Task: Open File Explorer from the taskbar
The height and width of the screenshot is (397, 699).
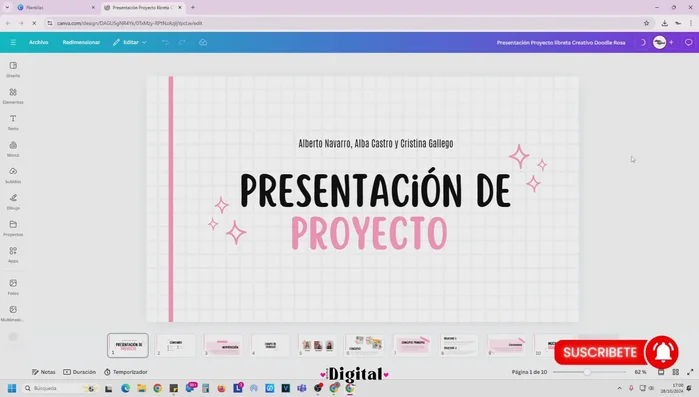Action: tap(142, 388)
